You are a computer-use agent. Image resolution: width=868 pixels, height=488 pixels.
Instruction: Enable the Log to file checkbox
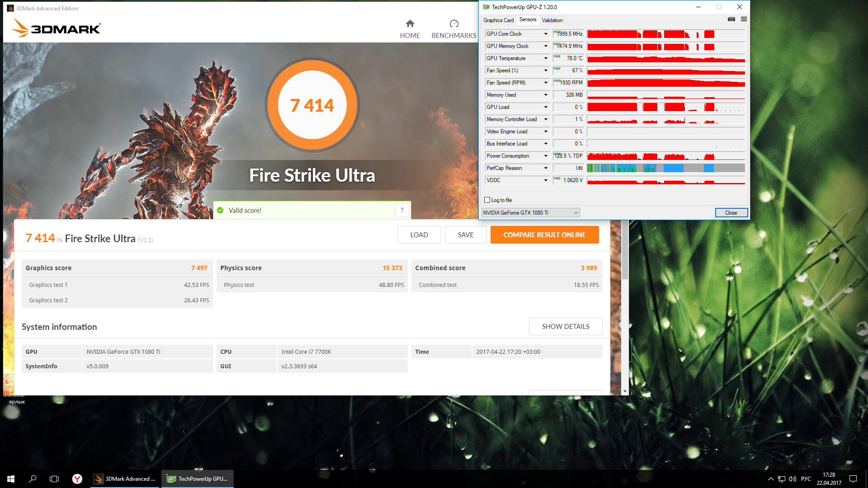tap(487, 200)
